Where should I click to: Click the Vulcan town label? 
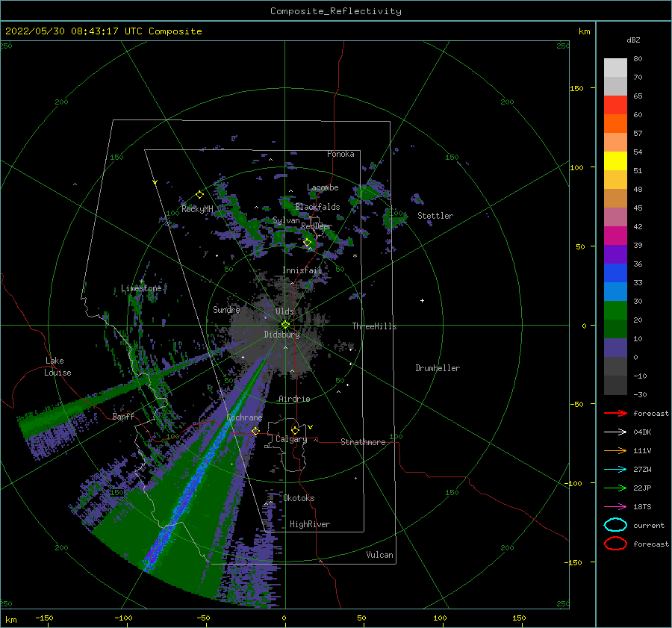[x=379, y=555]
